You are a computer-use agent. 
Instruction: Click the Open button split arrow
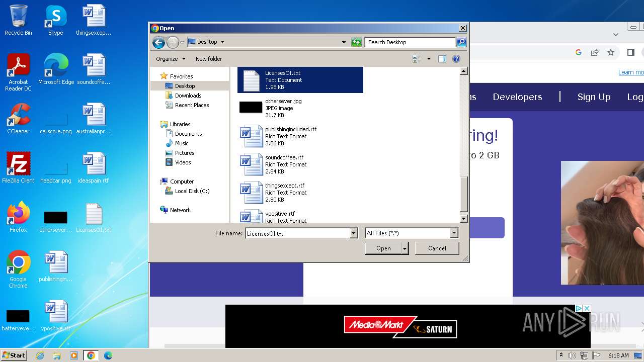pyautogui.click(x=405, y=248)
